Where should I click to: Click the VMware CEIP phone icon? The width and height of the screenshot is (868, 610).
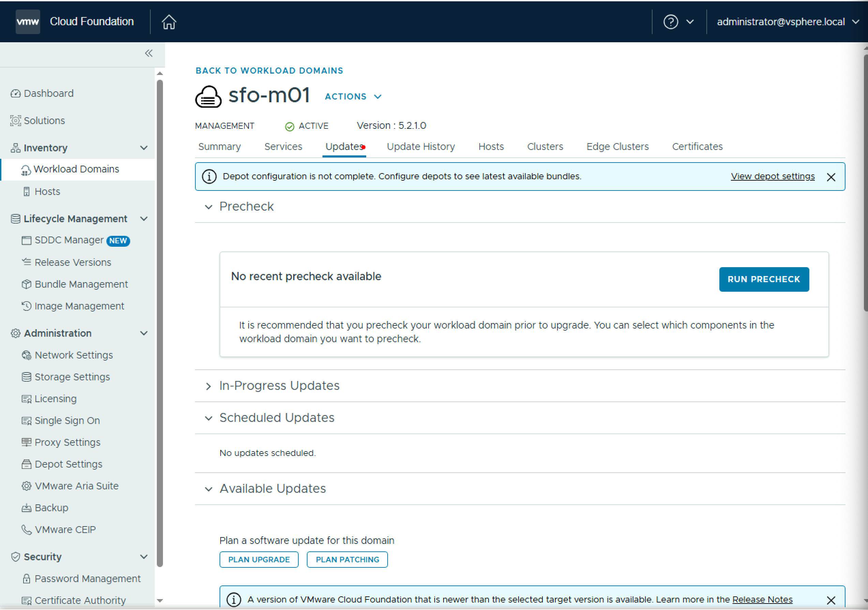[x=26, y=530]
